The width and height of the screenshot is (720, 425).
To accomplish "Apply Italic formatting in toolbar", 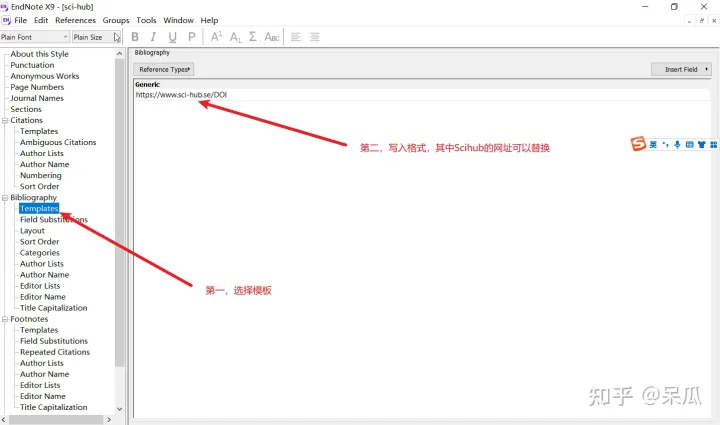I will [153, 37].
